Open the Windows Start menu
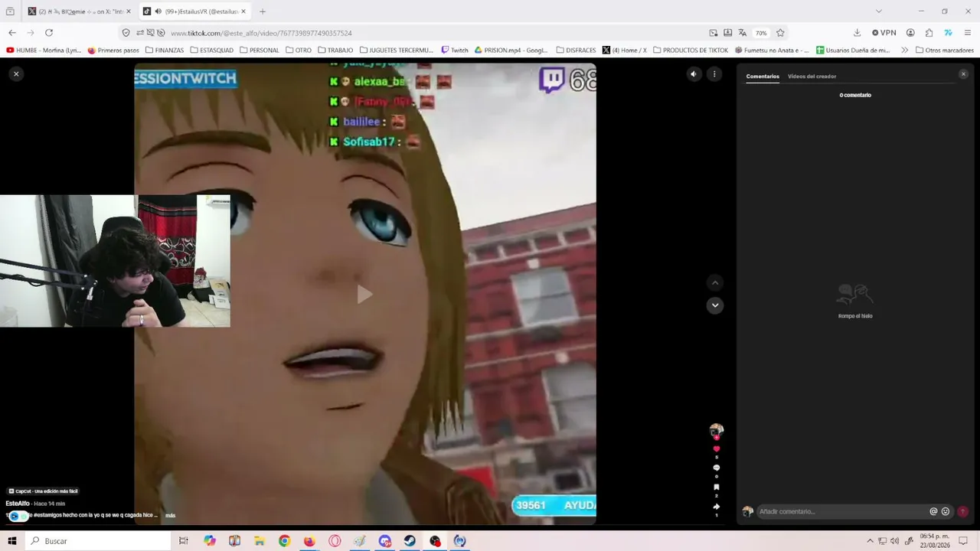Image resolution: width=980 pixels, height=551 pixels. (x=12, y=541)
